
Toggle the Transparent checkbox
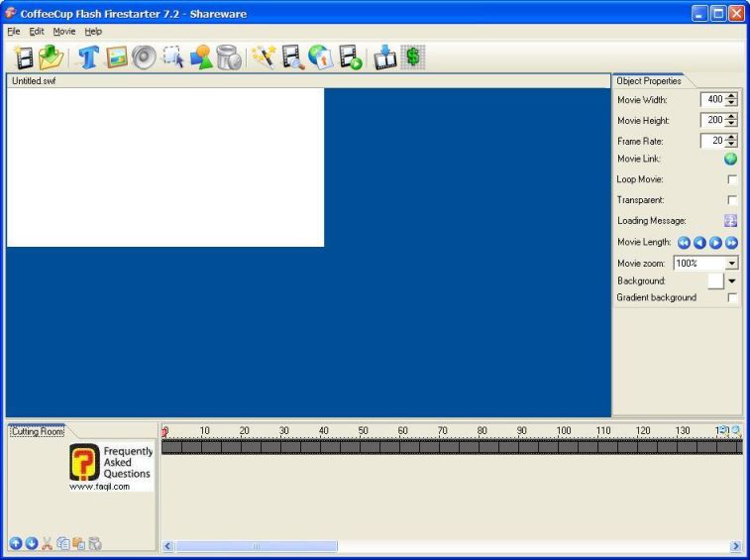tap(732, 200)
